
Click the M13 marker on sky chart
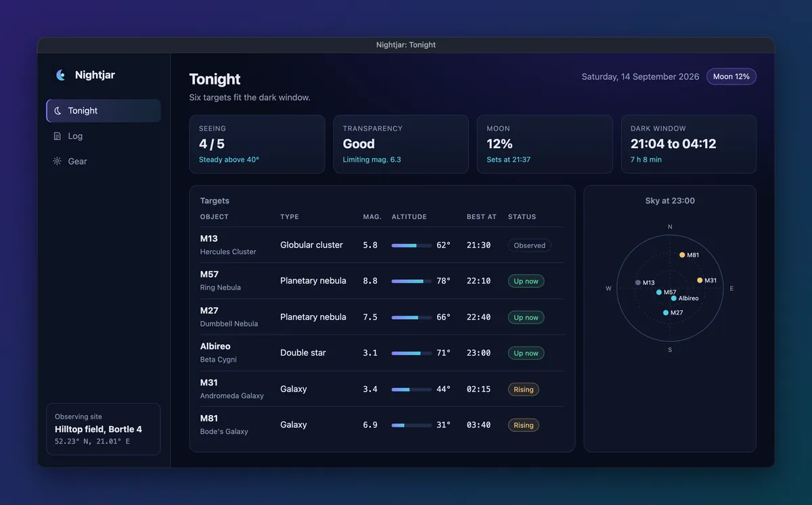[638, 283]
